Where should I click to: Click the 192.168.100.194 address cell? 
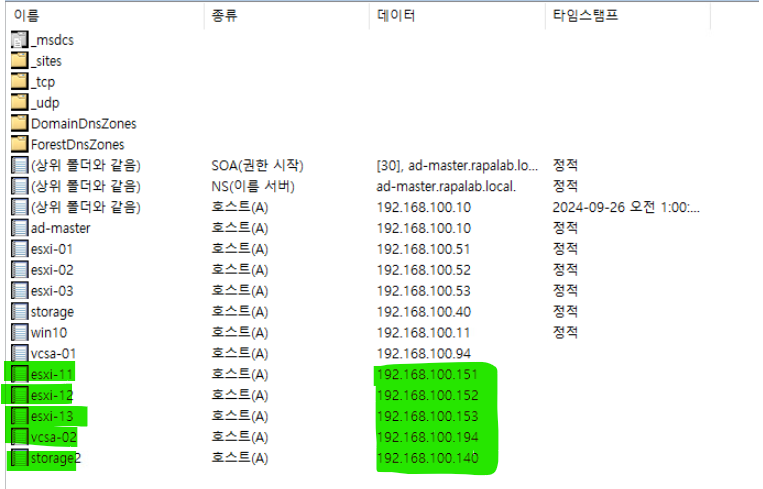(x=428, y=437)
